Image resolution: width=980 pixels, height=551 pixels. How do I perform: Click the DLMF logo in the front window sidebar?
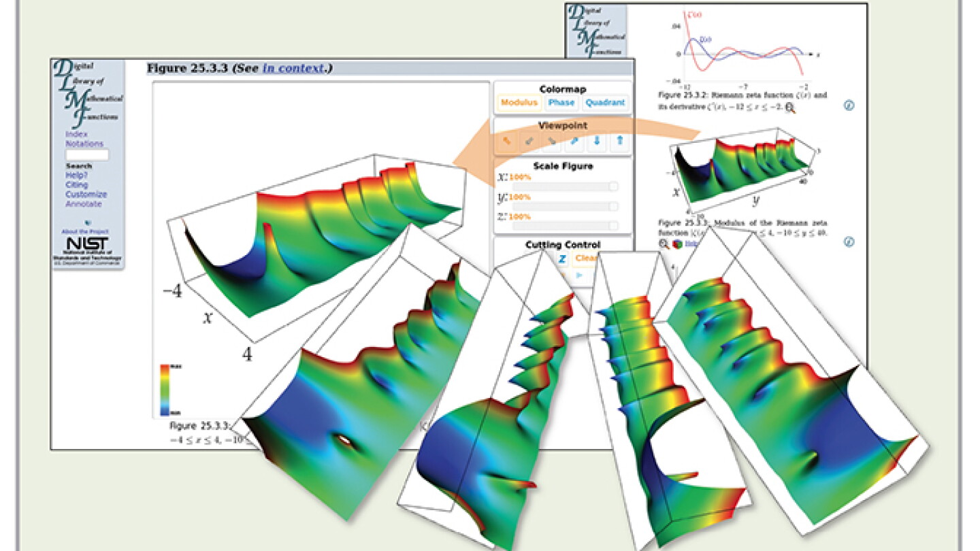click(x=87, y=94)
